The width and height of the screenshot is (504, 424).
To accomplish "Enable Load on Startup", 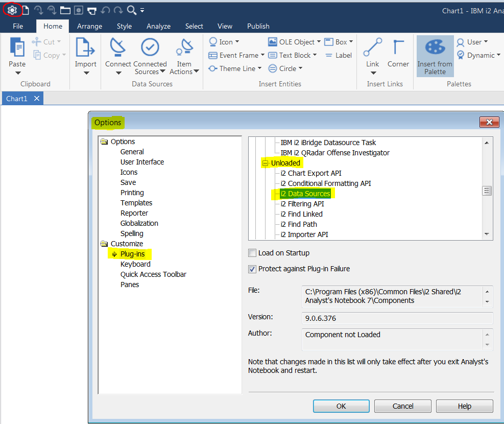I will tap(252, 253).
